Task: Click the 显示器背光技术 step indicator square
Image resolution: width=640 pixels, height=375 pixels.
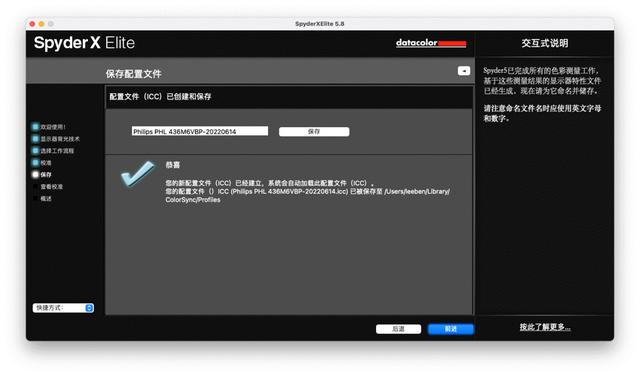Action: point(36,139)
